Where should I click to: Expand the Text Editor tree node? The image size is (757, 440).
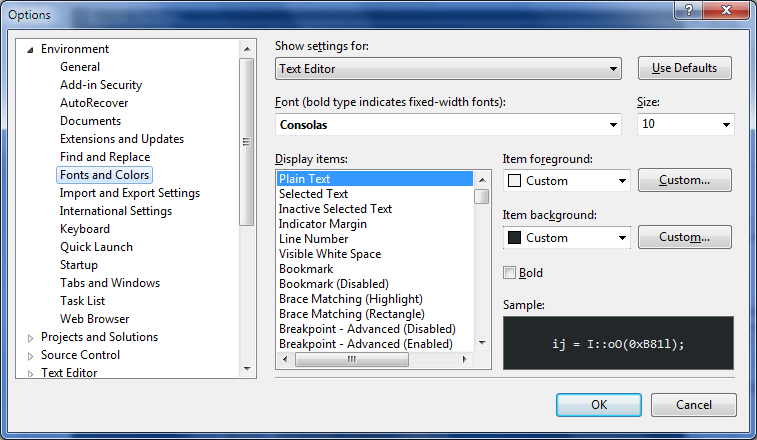point(30,374)
